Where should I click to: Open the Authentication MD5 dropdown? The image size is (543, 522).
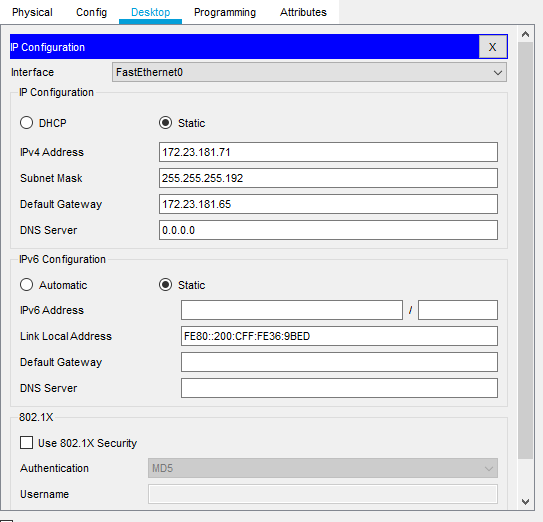(323, 468)
